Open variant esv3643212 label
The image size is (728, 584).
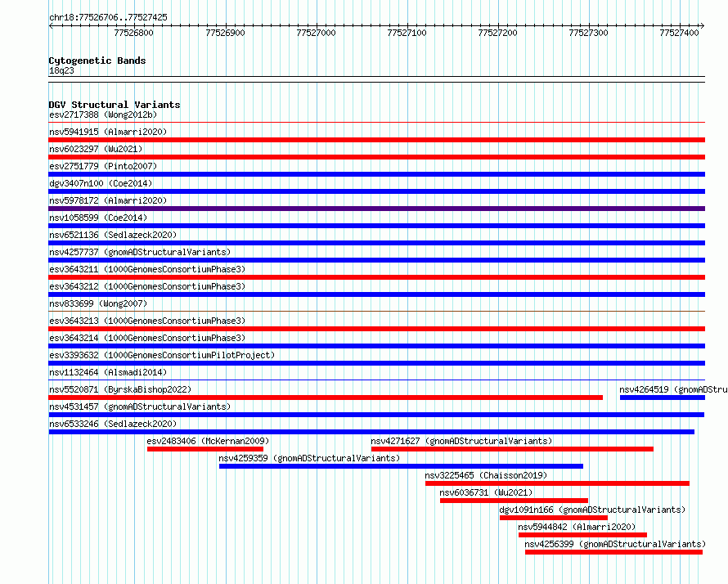click(147, 286)
